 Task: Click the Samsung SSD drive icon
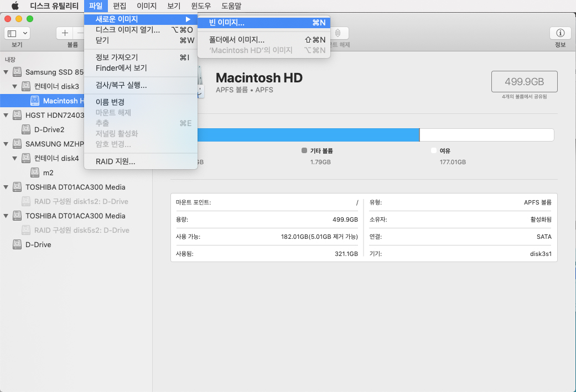pyautogui.click(x=17, y=72)
